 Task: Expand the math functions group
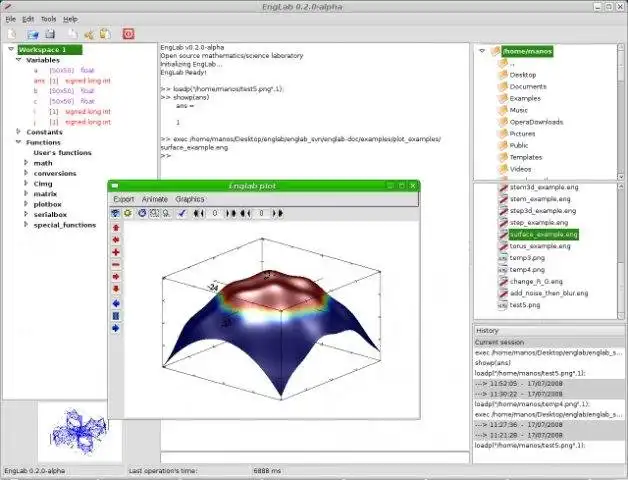(x=26, y=163)
